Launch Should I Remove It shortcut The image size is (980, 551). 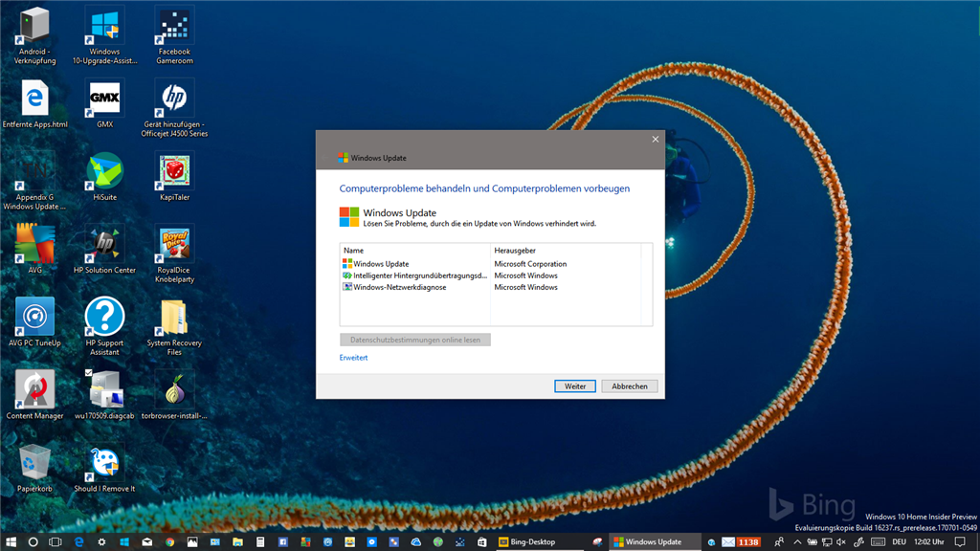(104, 468)
